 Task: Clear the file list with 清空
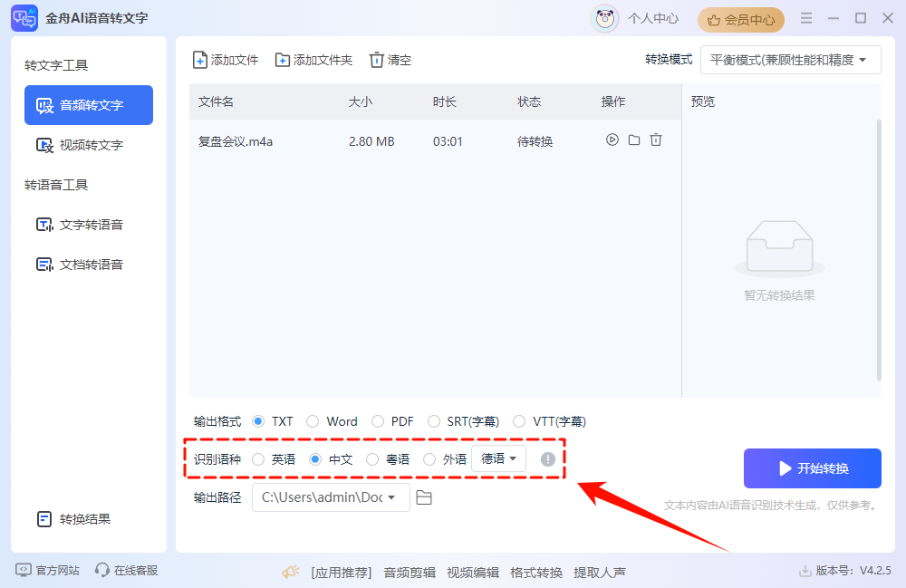tap(390, 60)
